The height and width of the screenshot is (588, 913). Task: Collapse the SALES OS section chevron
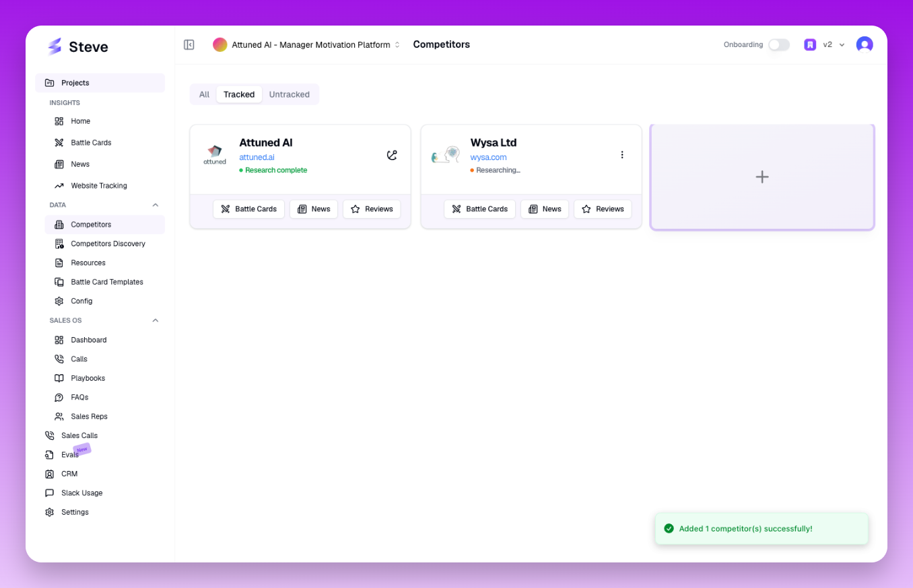pyautogui.click(x=156, y=321)
